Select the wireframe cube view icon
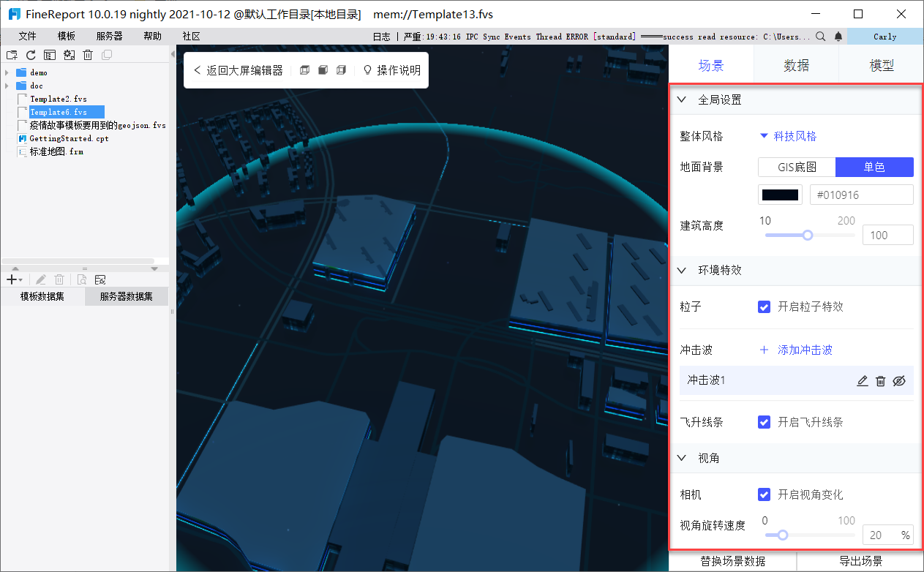Image resolution: width=924 pixels, height=572 pixels. [x=305, y=70]
